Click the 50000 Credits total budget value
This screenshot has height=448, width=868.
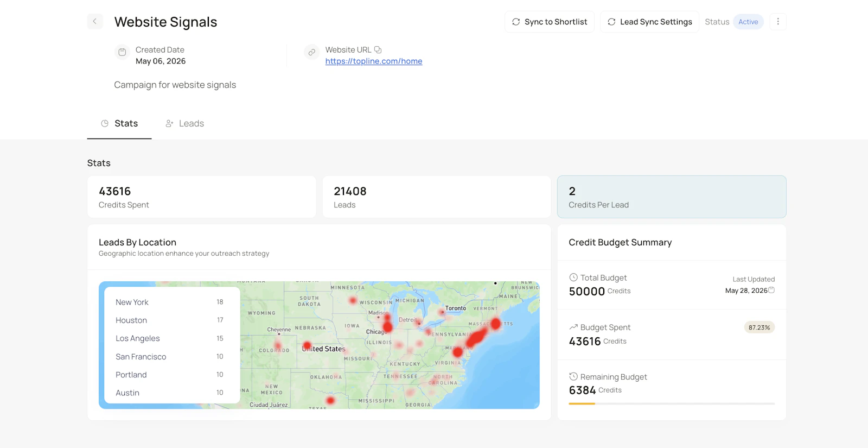pos(599,292)
